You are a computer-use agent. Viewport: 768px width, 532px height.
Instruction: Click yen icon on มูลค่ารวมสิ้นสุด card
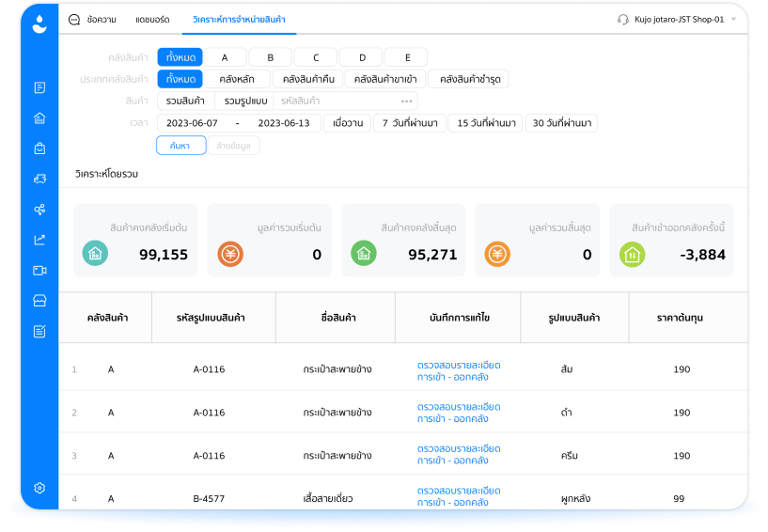pyautogui.click(x=497, y=254)
